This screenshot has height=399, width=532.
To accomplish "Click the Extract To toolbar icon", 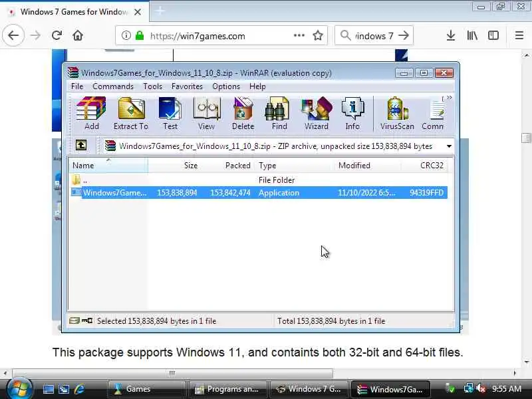I will coord(131,113).
